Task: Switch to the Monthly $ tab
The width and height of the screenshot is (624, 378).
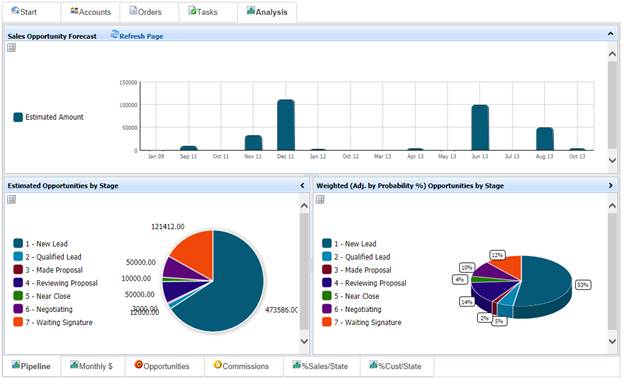Action: coord(93,366)
